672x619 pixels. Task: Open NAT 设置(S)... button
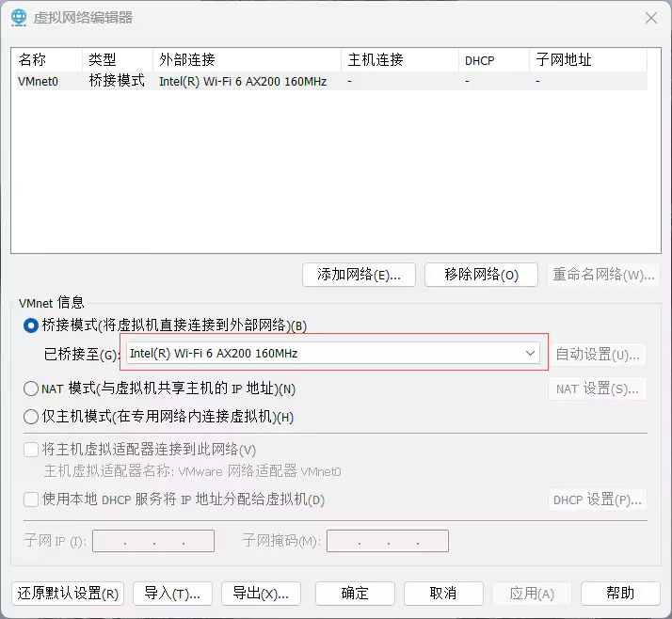598,389
